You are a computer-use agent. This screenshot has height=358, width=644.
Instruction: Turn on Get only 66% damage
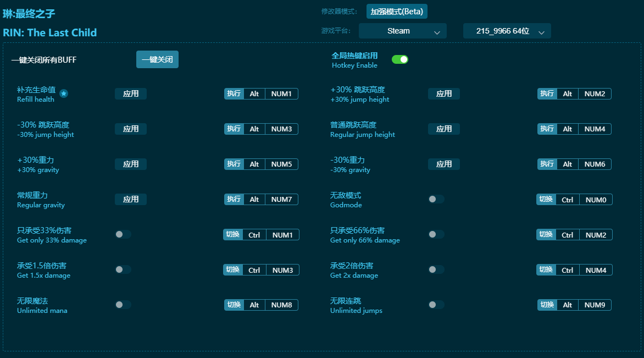tap(436, 234)
